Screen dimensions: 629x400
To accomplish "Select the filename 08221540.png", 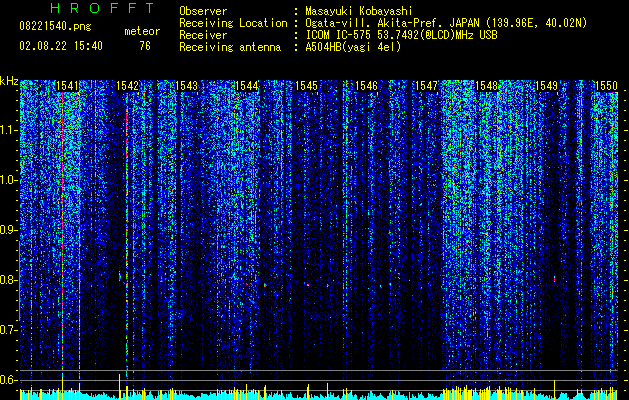I will (x=55, y=27).
